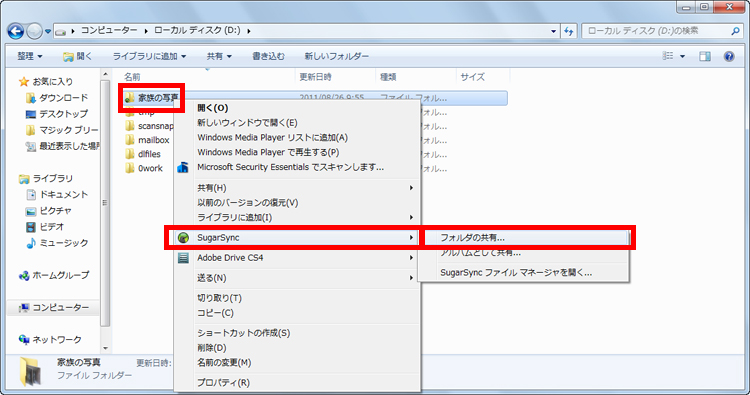The height and width of the screenshot is (395, 750).
Task: Choose Windows Media Player リストに追加(A)
Action: pyautogui.click(x=297, y=138)
